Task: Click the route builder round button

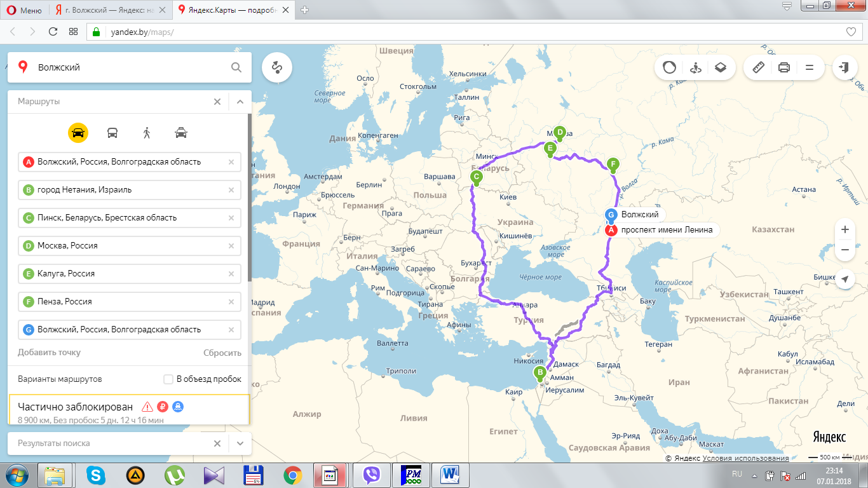Action: 276,67
